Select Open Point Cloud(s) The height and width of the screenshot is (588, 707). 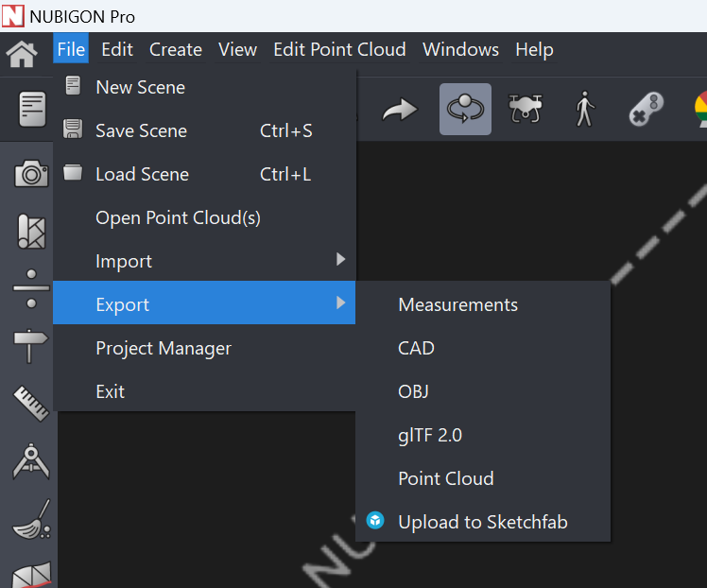204,217
